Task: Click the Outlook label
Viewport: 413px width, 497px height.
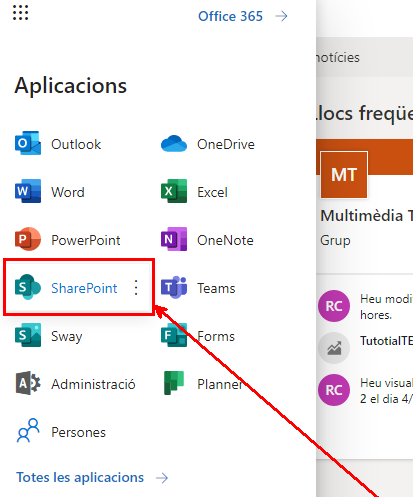Action: tap(76, 144)
